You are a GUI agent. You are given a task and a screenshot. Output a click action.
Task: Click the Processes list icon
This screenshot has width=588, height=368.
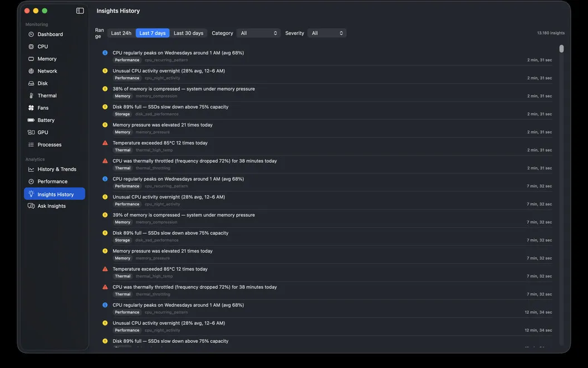tap(31, 144)
